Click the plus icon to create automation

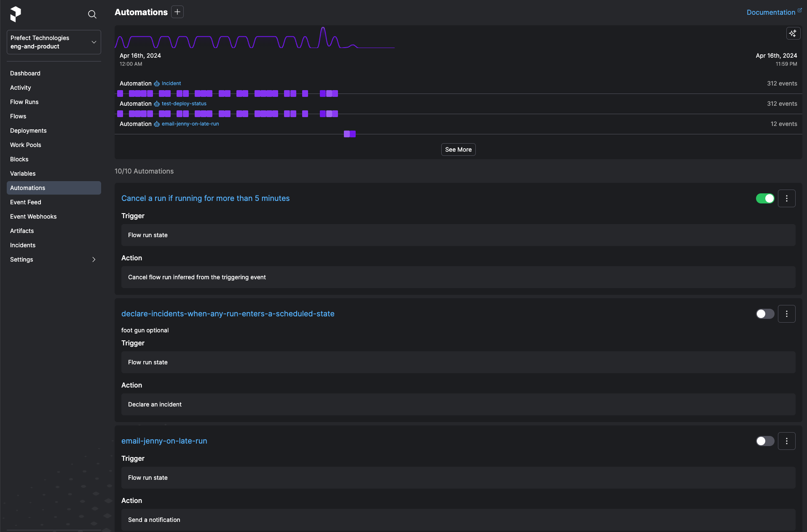pos(177,12)
